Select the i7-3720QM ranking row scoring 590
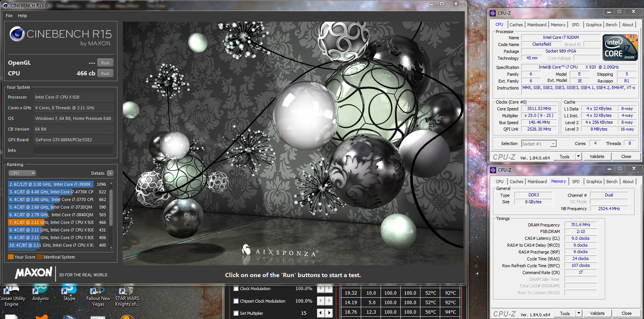644x319 pixels. 58,207
